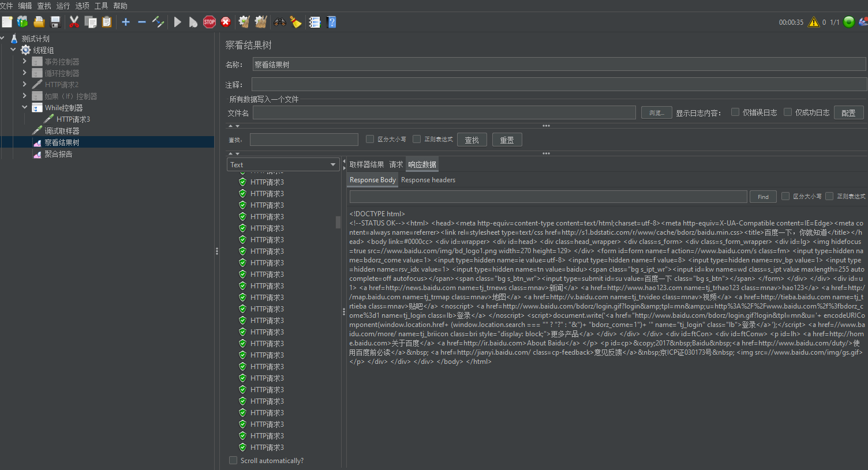
Task: Click the Shutdown red X icon
Action: [x=226, y=22]
